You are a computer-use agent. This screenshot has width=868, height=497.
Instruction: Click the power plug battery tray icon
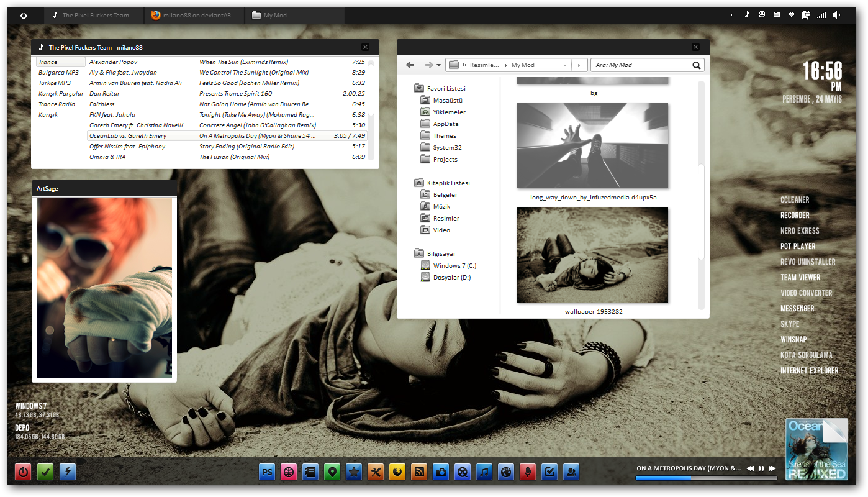click(807, 15)
